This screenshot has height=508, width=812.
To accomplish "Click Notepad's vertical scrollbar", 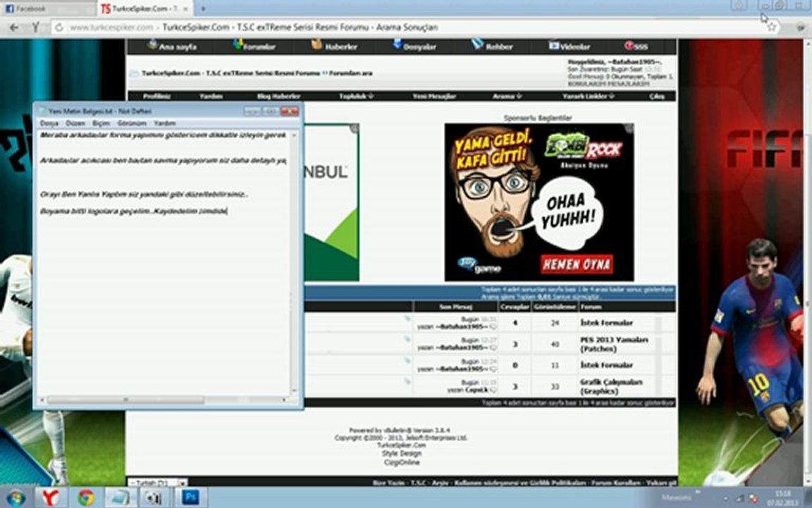I will pyautogui.click(x=294, y=262).
